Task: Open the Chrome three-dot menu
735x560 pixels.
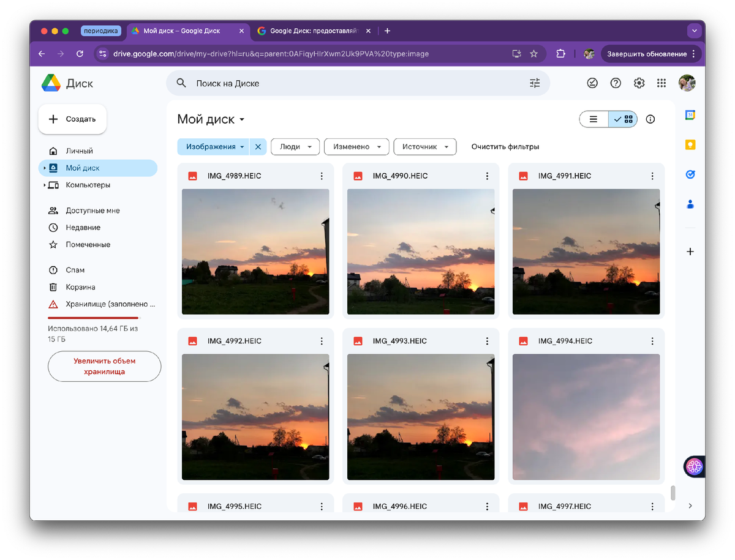Action: pyautogui.click(x=693, y=54)
